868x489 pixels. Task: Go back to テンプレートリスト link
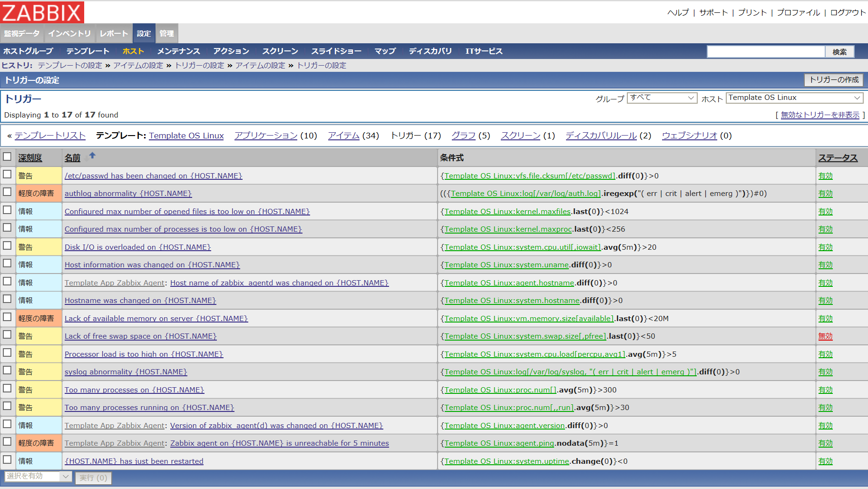50,136
